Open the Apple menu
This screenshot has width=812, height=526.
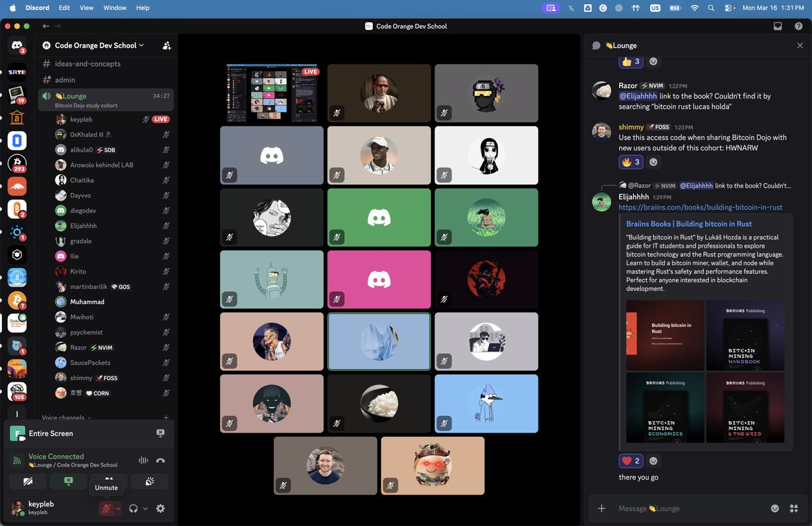pos(12,8)
